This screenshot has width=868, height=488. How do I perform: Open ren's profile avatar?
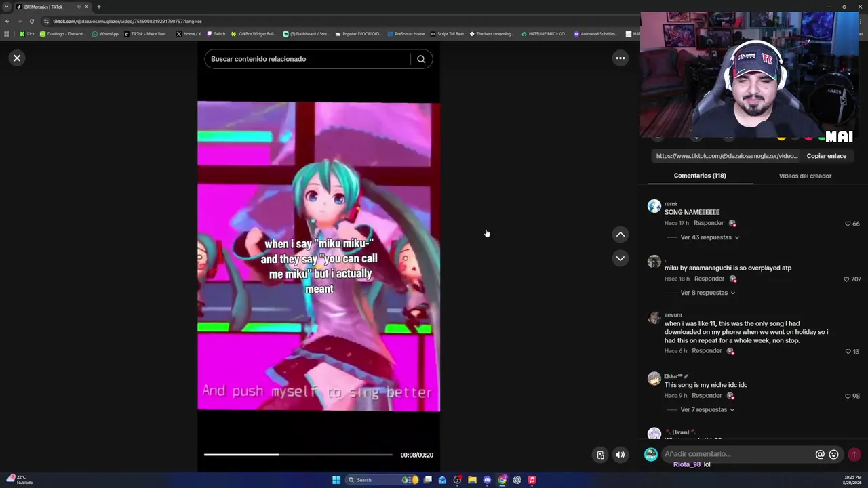click(654, 206)
